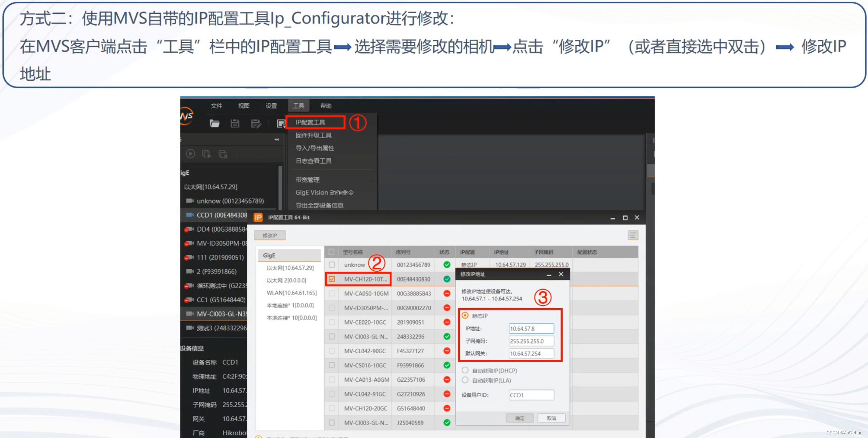The height and width of the screenshot is (438, 868).
Task: Select 静态IP radio option
Action: (x=465, y=316)
